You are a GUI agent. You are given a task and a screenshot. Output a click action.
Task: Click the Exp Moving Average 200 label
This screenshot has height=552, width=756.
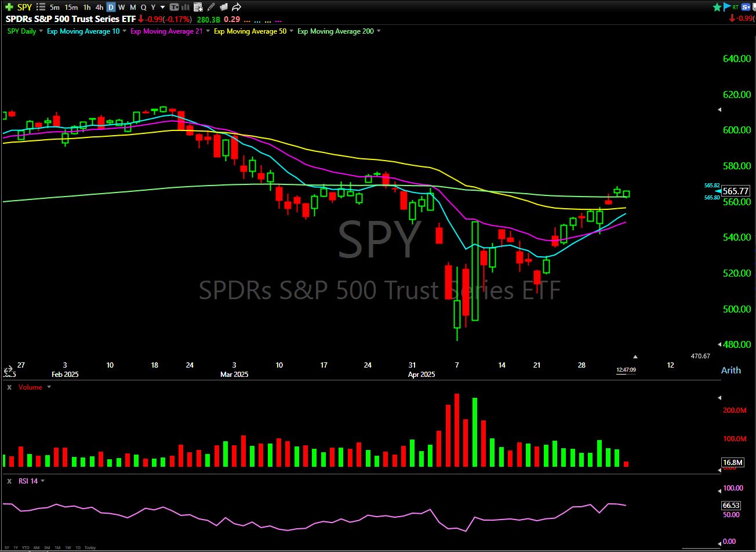point(336,31)
